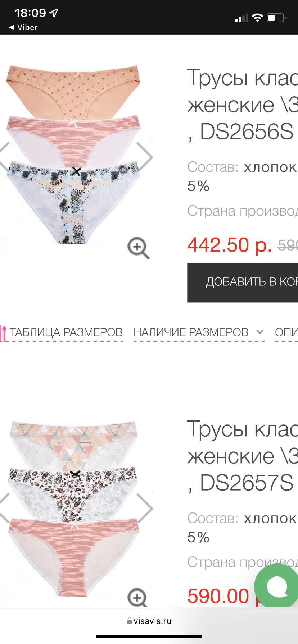Open the ОПИ... description tab
The width and height of the screenshot is (298, 644).
(286, 332)
